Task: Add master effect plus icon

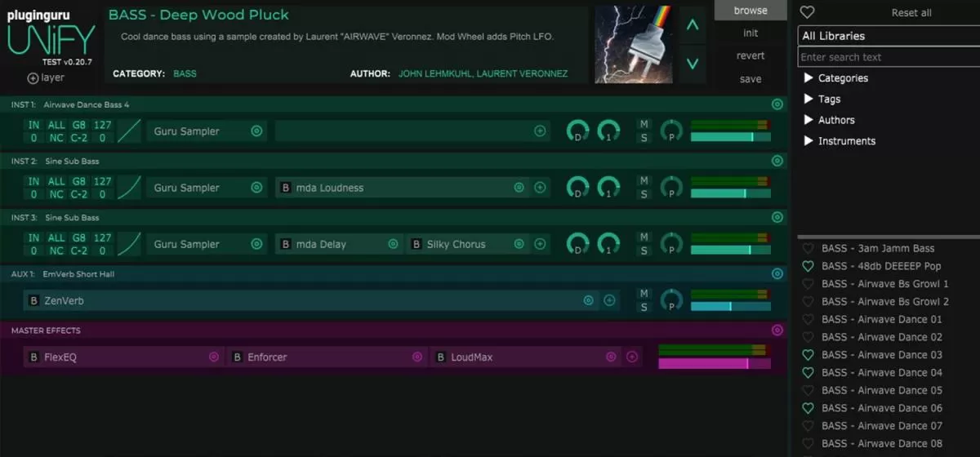Action: [x=631, y=357]
